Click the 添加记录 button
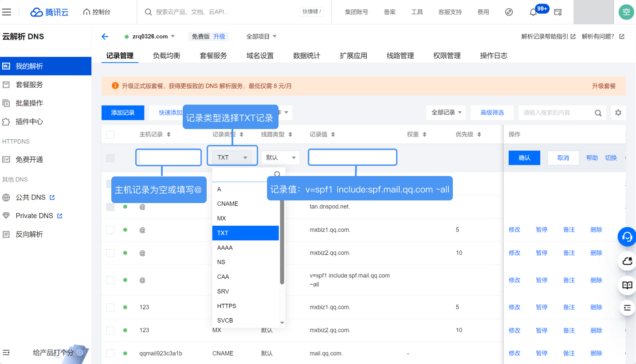This screenshot has height=364, width=636. click(123, 113)
